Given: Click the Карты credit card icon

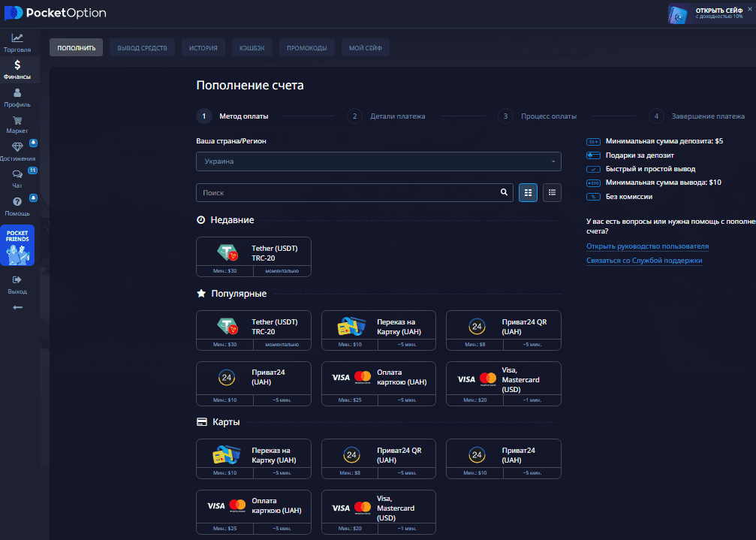Looking at the screenshot, I should pyautogui.click(x=202, y=422).
